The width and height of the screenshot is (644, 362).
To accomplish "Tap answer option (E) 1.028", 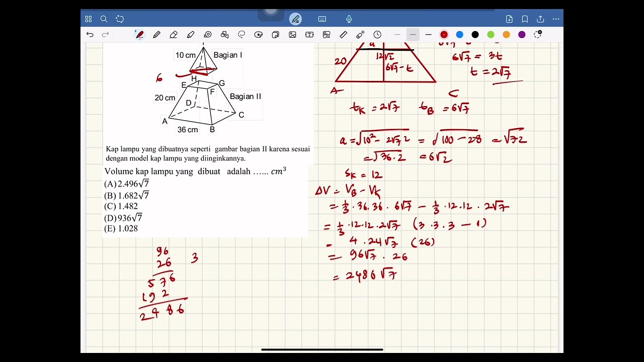I will 121,228.
